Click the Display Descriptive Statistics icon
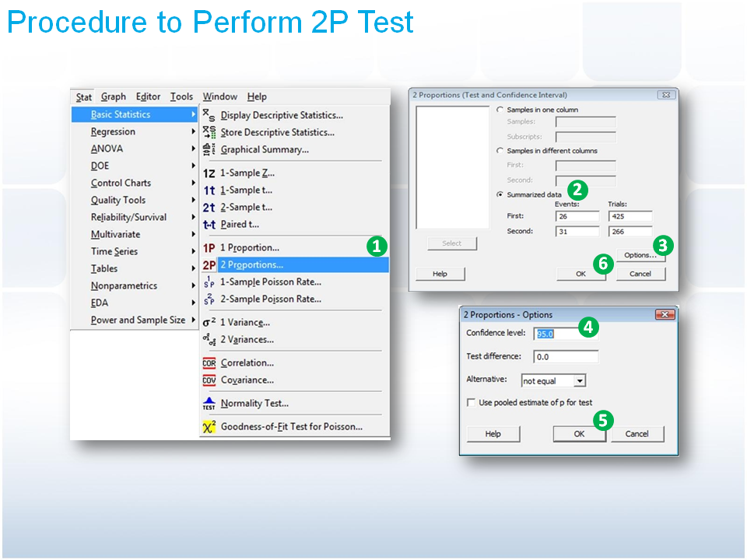This screenshot has height=560, width=747. click(x=209, y=115)
